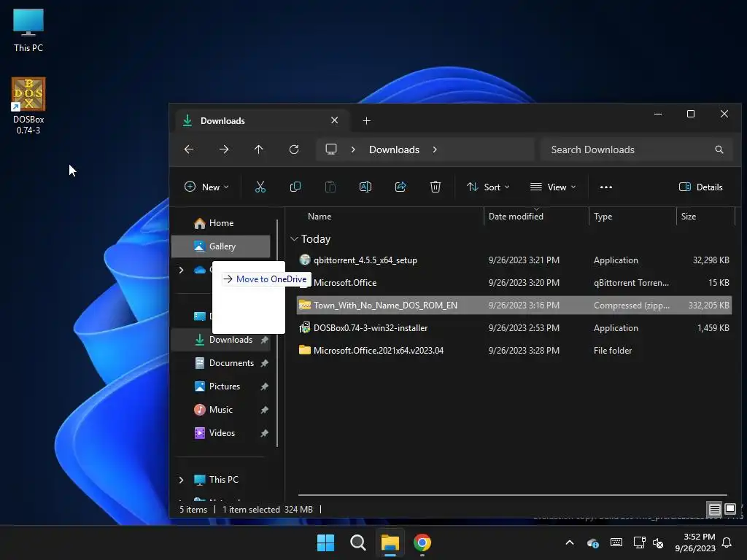This screenshot has height=560, width=747.
Task: Refresh the Downloads folder
Action: pos(294,149)
